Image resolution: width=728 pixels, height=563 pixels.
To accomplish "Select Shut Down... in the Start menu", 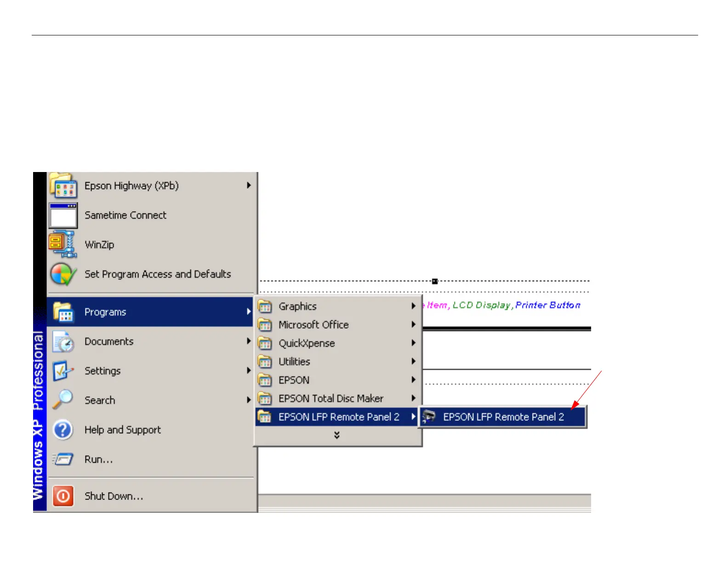I will click(150, 496).
